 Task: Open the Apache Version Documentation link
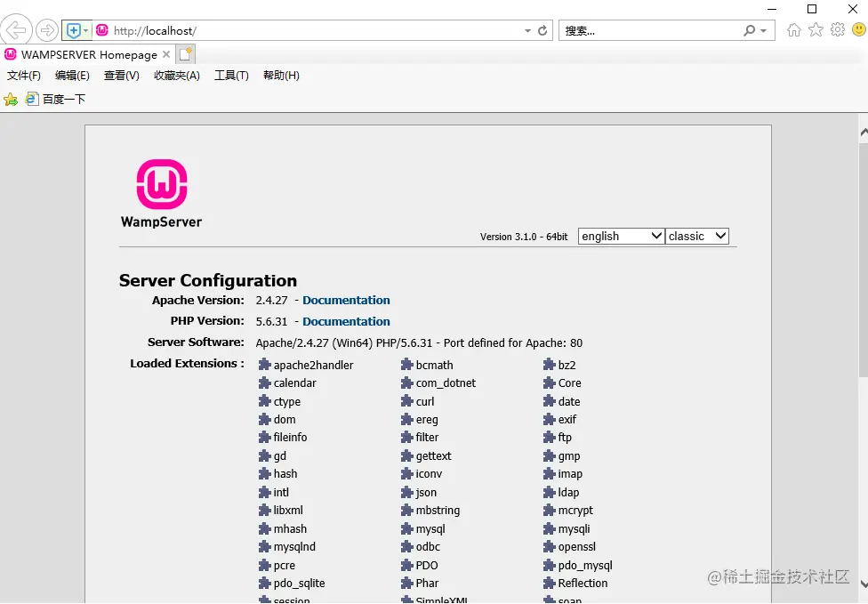tap(346, 300)
